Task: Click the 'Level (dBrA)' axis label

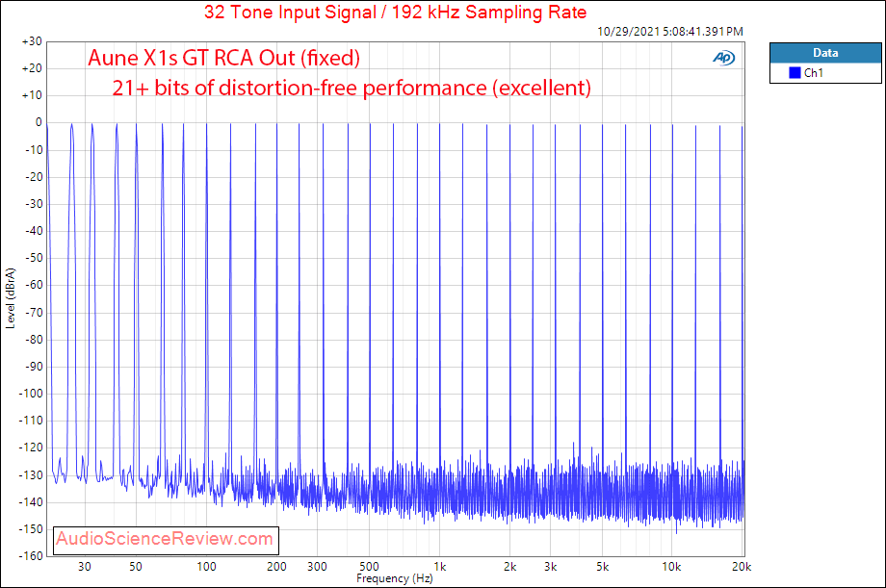Action: (x=11, y=298)
